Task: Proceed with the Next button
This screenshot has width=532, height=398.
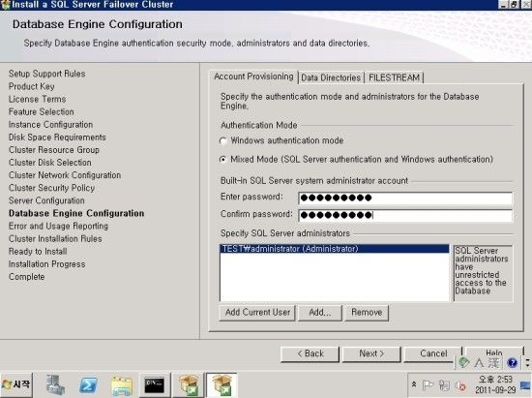Action: 371,353
